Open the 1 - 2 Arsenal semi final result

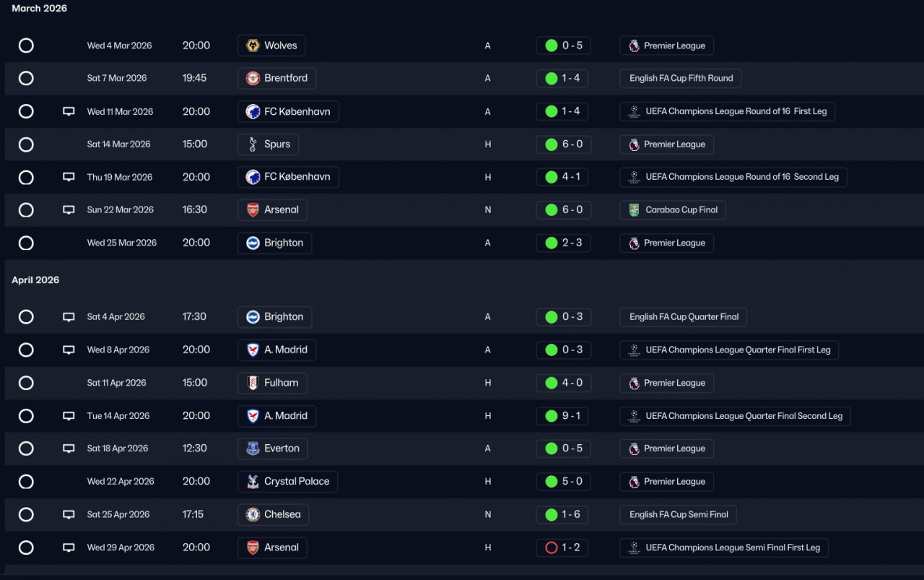pos(564,547)
